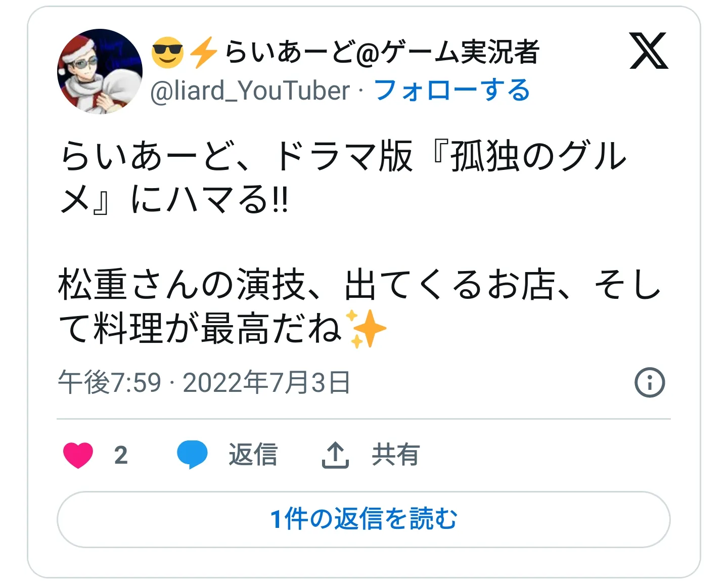Click the 返信 reply label
Viewport: 728px width, 582px height.
253,455
